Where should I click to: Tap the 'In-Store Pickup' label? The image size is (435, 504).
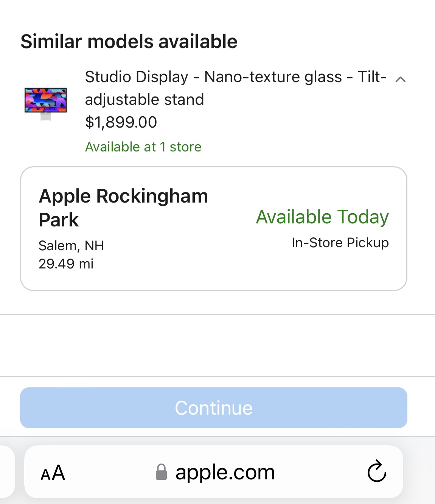340,243
